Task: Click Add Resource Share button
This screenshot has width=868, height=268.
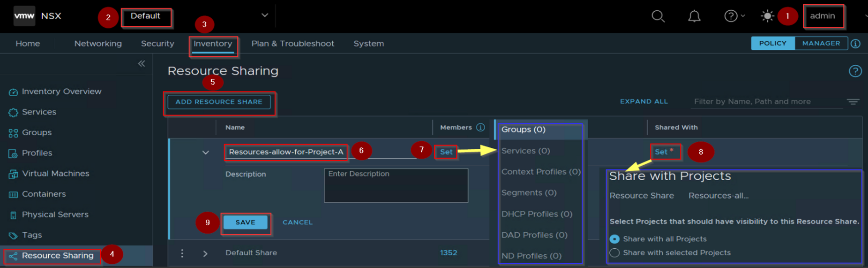Action: (219, 102)
